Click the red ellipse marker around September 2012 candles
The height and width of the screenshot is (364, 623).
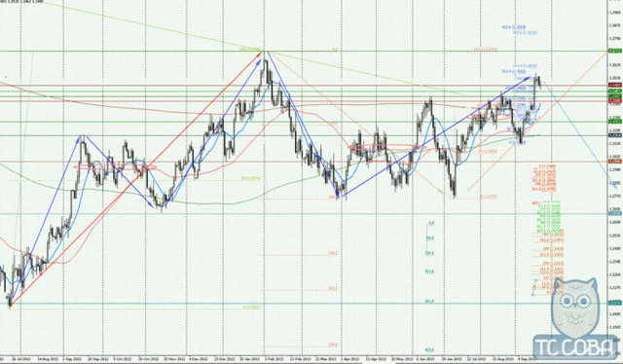click(115, 167)
